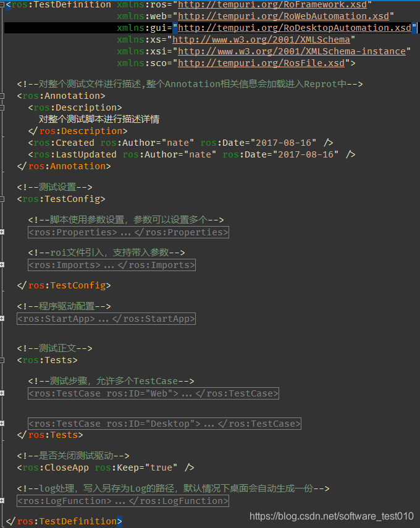Collapse the ros:TestConfig fold marker
This screenshot has height=528, width=420.
[x=2, y=199]
